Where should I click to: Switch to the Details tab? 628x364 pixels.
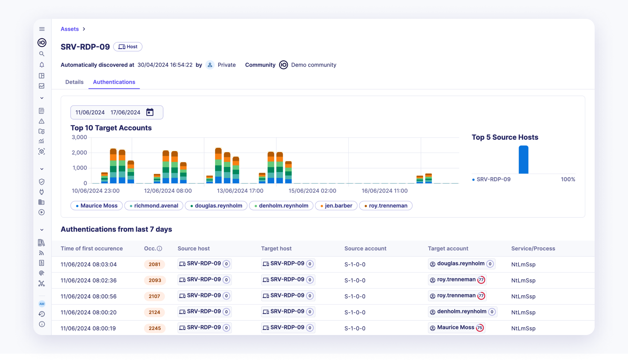74,82
